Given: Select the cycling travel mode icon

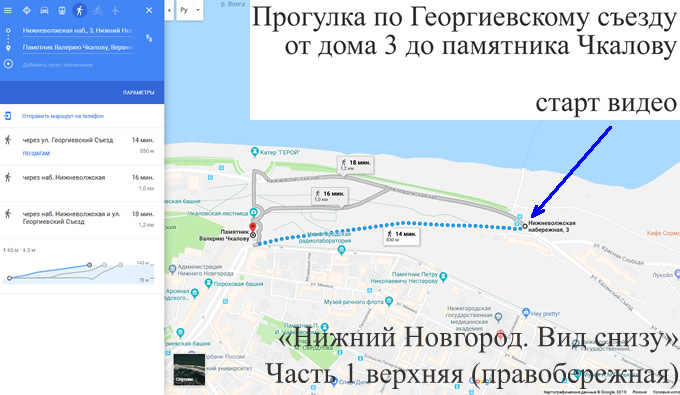Looking at the screenshot, I should point(97,10).
